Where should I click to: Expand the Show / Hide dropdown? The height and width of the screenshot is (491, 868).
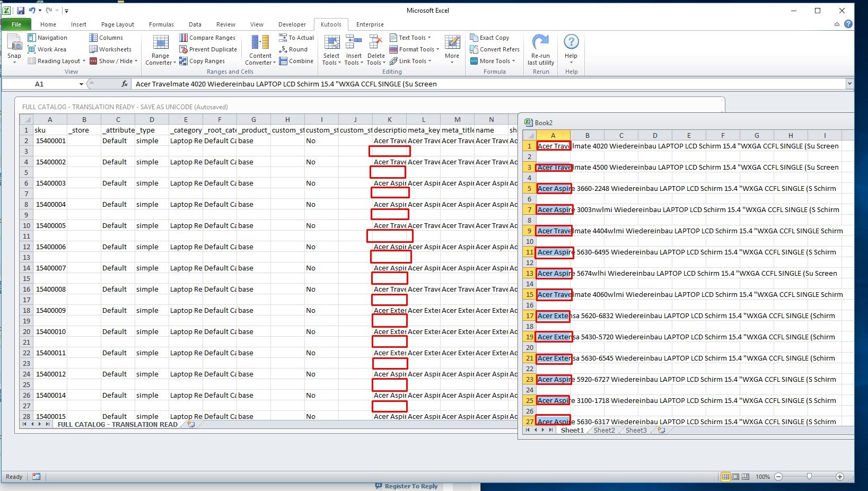(x=136, y=61)
